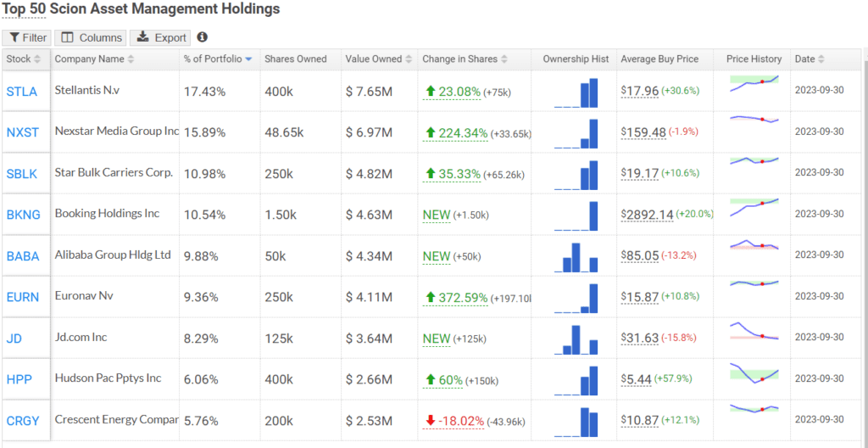
Task: Sort the table by Date column
Action: click(810, 59)
